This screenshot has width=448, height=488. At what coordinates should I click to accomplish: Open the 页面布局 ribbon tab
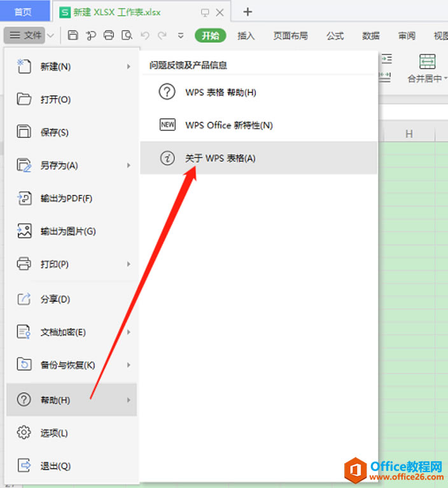[290, 36]
